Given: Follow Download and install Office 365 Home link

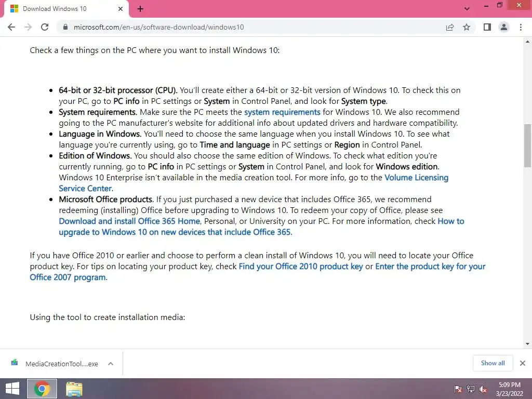Looking at the screenshot, I should point(129,221).
